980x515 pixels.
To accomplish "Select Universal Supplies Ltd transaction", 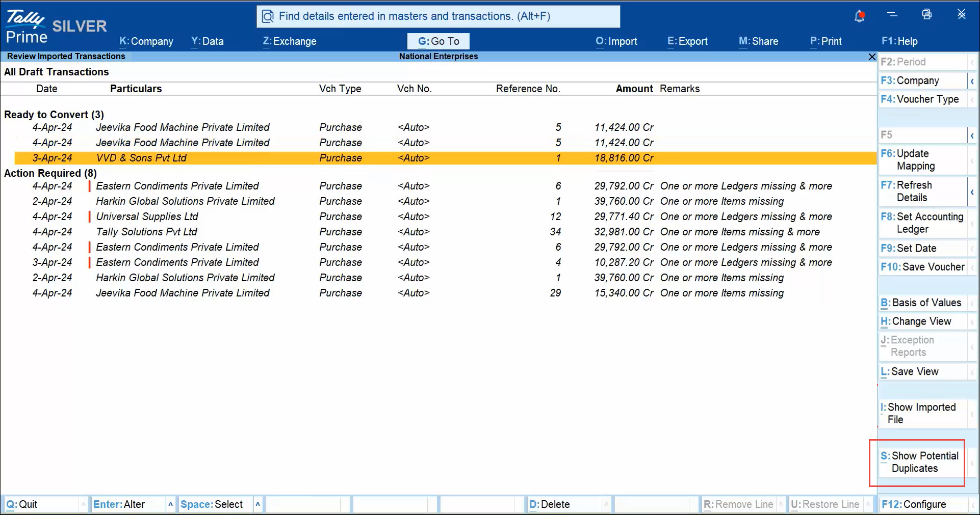I will pyautogui.click(x=445, y=216).
